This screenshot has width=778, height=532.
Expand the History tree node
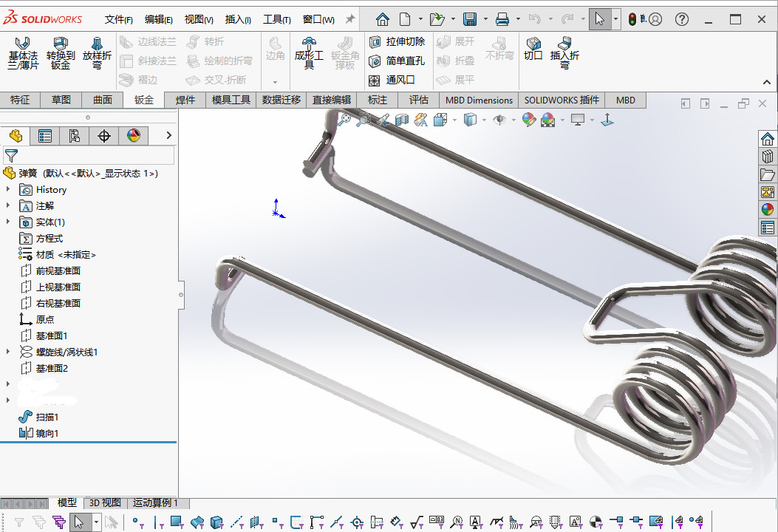point(8,189)
